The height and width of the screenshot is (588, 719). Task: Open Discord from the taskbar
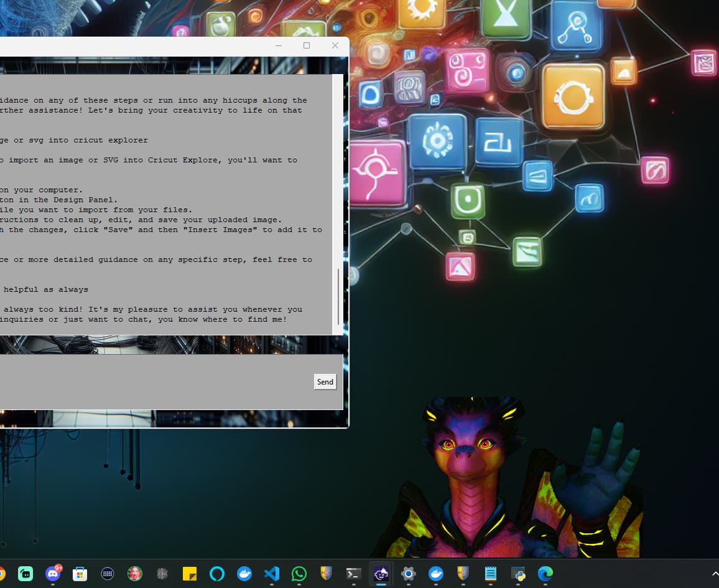(53, 573)
